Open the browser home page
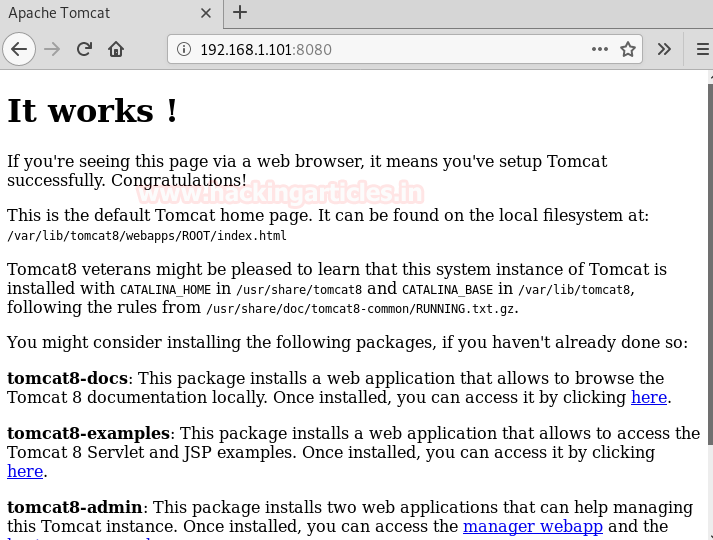This screenshot has height=540, width=713. pyautogui.click(x=116, y=49)
